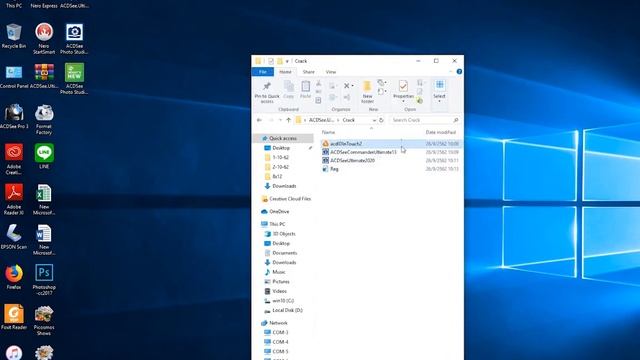640x360 pixels.
Task: Open win10 (C:) drive in navigation pane
Action: point(283,301)
